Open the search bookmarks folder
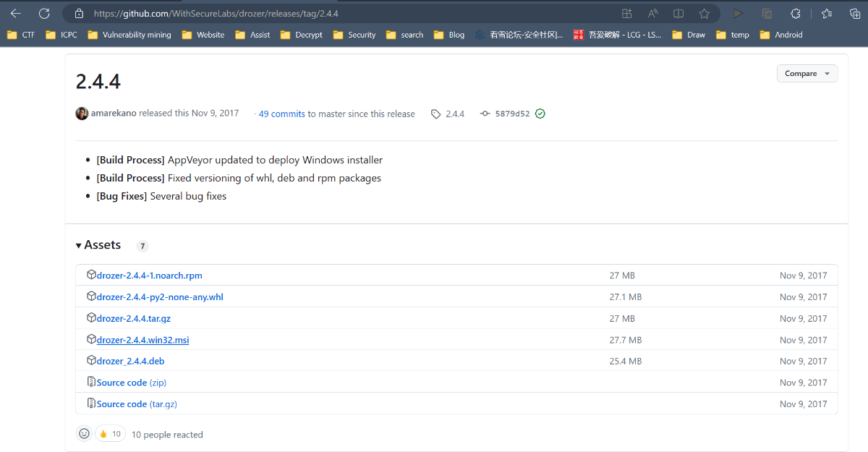 pyautogui.click(x=405, y=35)
